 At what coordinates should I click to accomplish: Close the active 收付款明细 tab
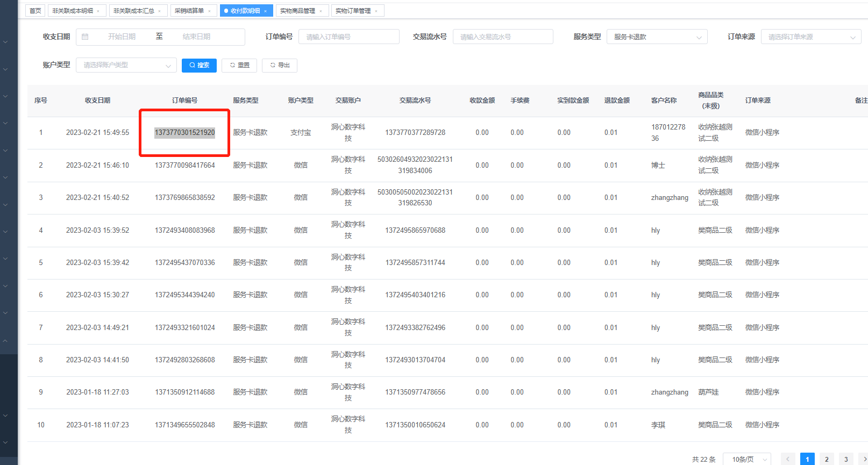coord(265,11)
